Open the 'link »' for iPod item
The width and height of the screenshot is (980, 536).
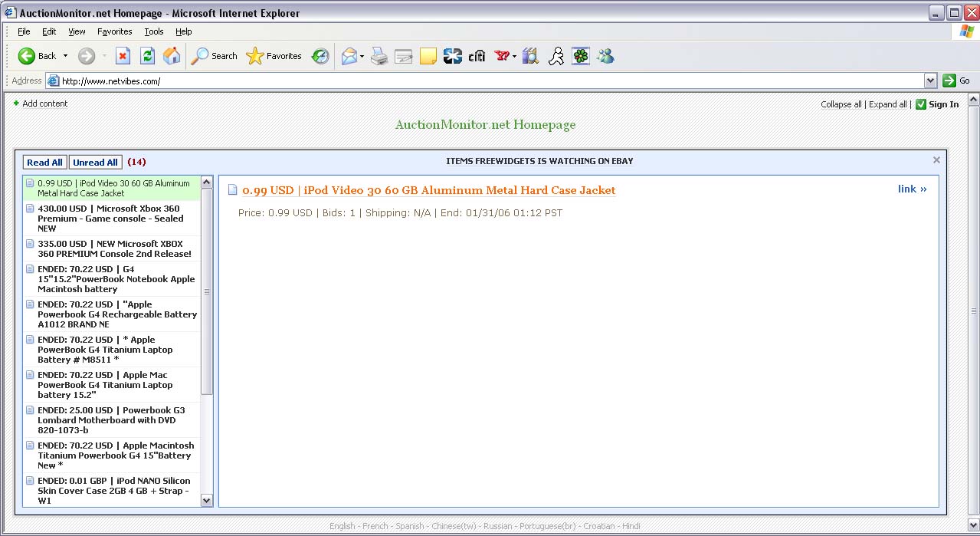912,189
